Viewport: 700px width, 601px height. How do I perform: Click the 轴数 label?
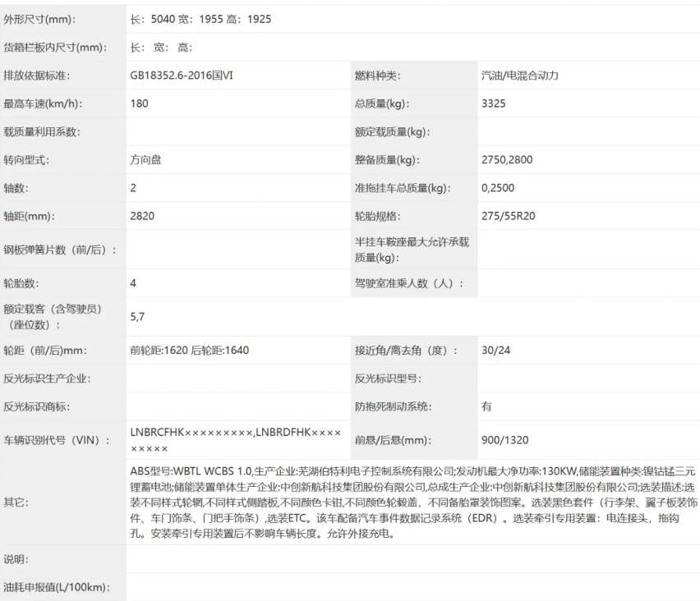click(16, 188)
